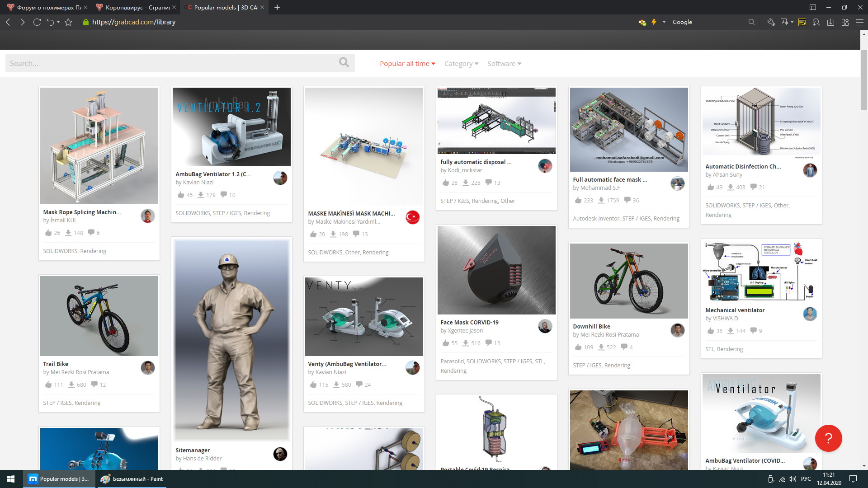Open a new browser tab with plus
The image size is (868, 488).
(x=277, y=7)
